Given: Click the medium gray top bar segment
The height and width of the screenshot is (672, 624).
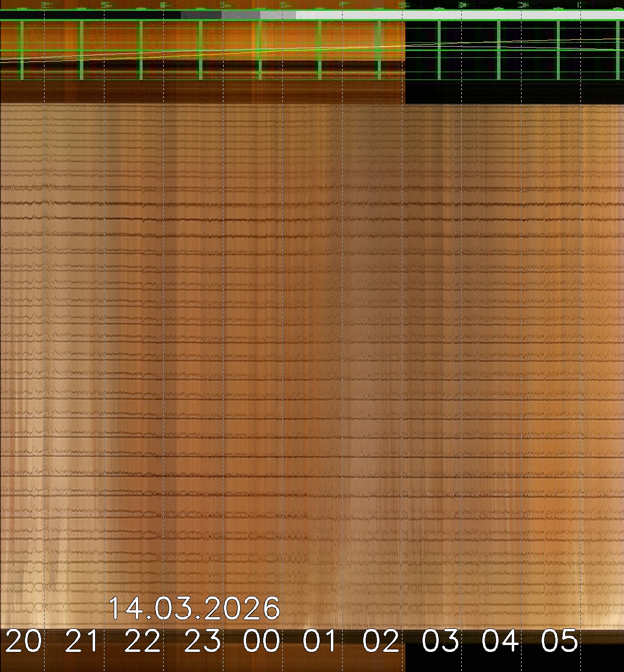Looking at the screenshot, I should 240,15.
